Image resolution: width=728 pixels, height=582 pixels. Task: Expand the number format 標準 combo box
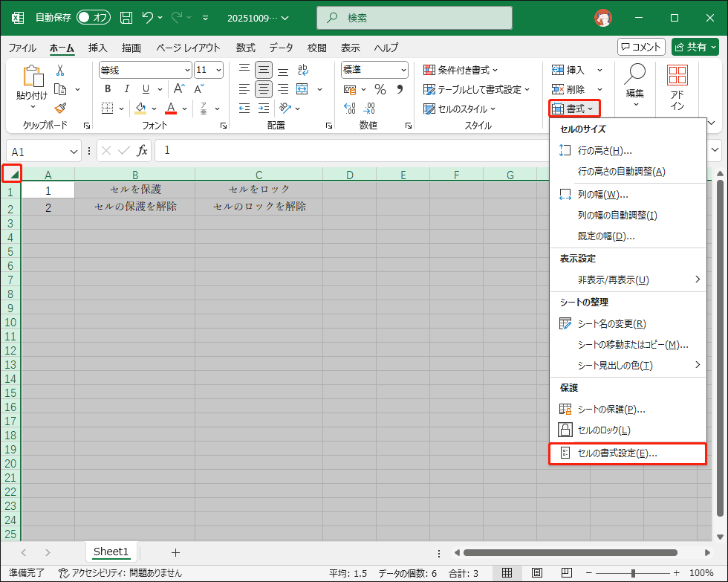click(x=403, y=70)
